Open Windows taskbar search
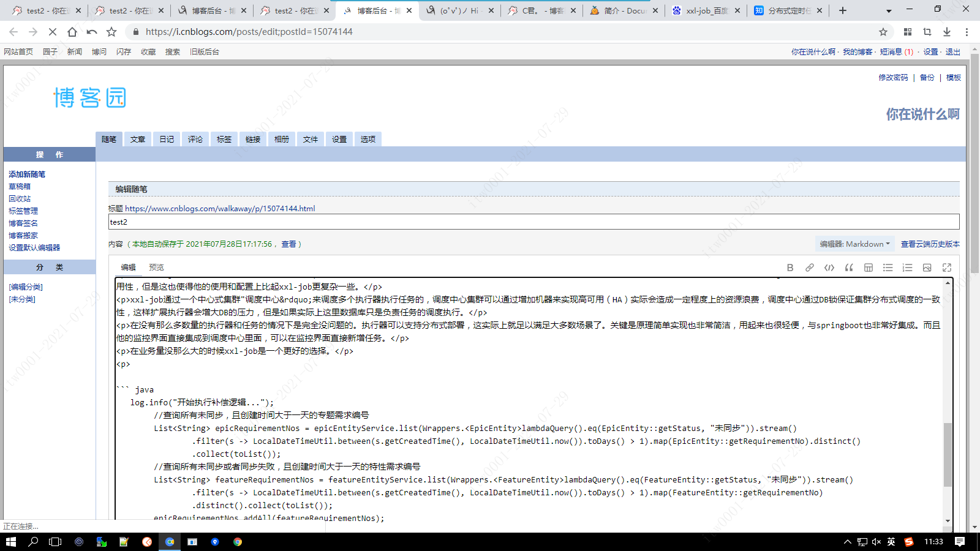 pyautogui.click(x=33, y=542)
